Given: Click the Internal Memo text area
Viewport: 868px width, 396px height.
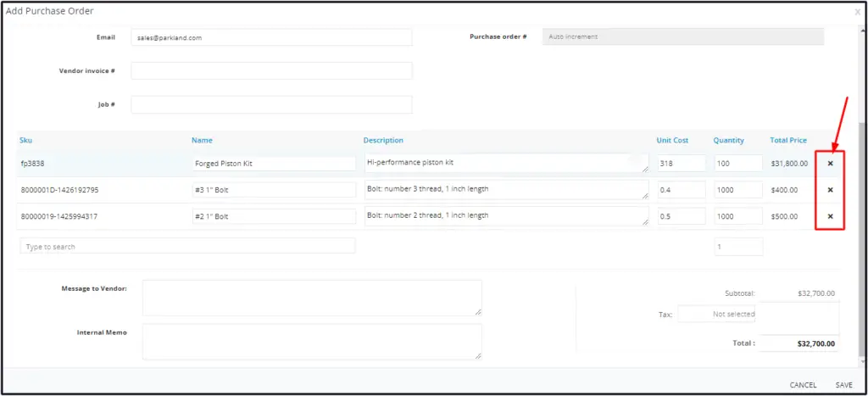Looking at the screenshot, I should [x=312, y=342].
